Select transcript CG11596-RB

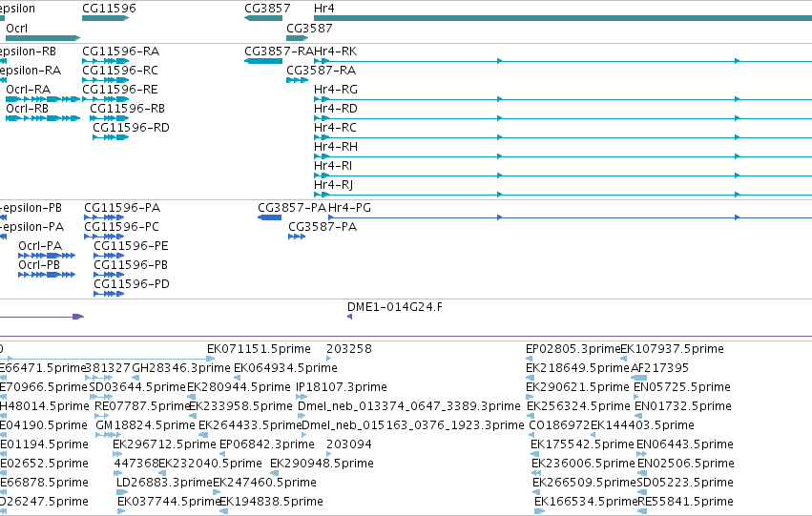click(x=128, y=109)
